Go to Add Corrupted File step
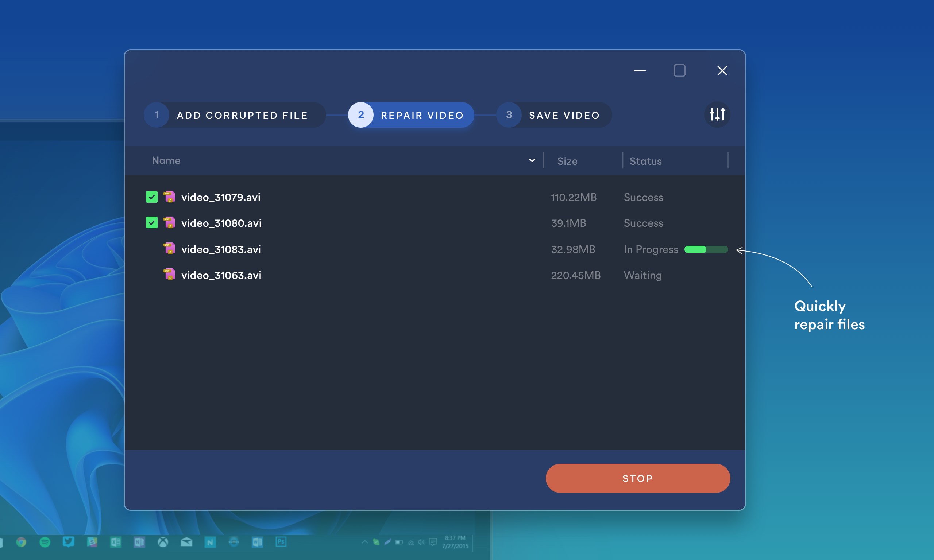The image size is (934, 560). pyautogui.click(x=242, y=115)
